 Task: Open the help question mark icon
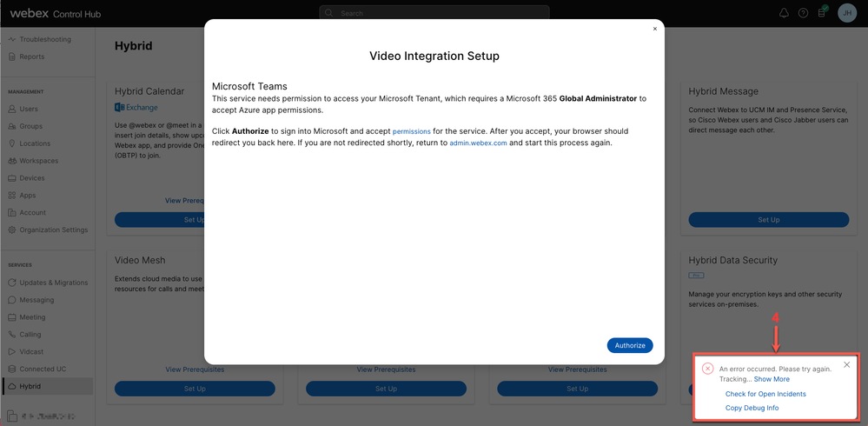click(803, 13)
